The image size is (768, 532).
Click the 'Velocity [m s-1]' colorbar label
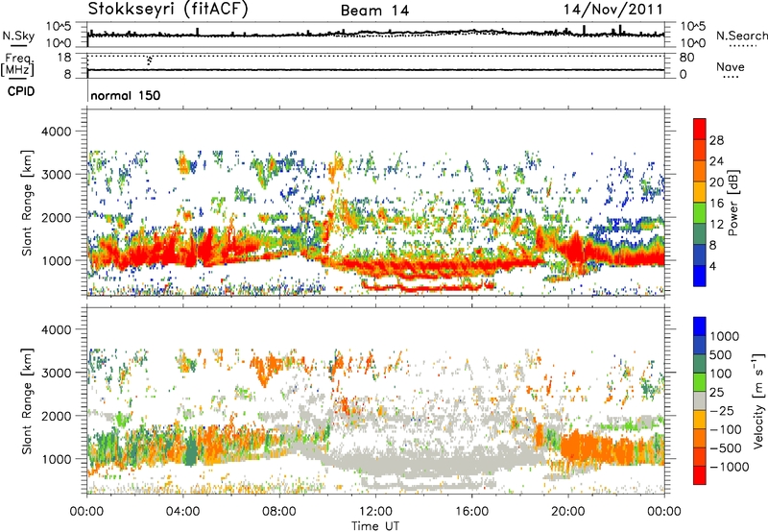(x=758, y=400)
